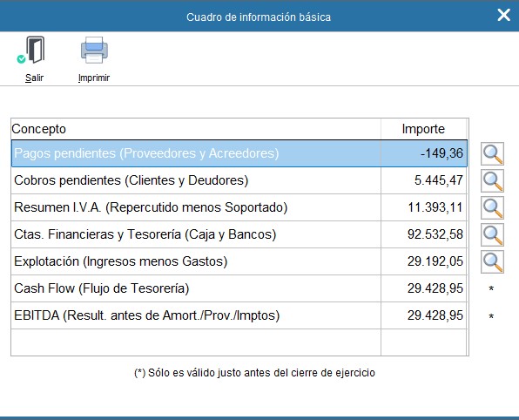Image resolution: width=519 pixels, height=420 pixels.
Task: Click the Imprimir text label
Action: point(94,78)
